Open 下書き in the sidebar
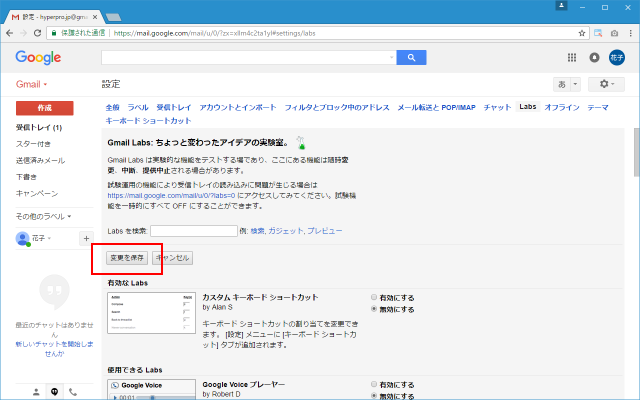This screenshot has width=640, height=400. [x=26, y=177]
